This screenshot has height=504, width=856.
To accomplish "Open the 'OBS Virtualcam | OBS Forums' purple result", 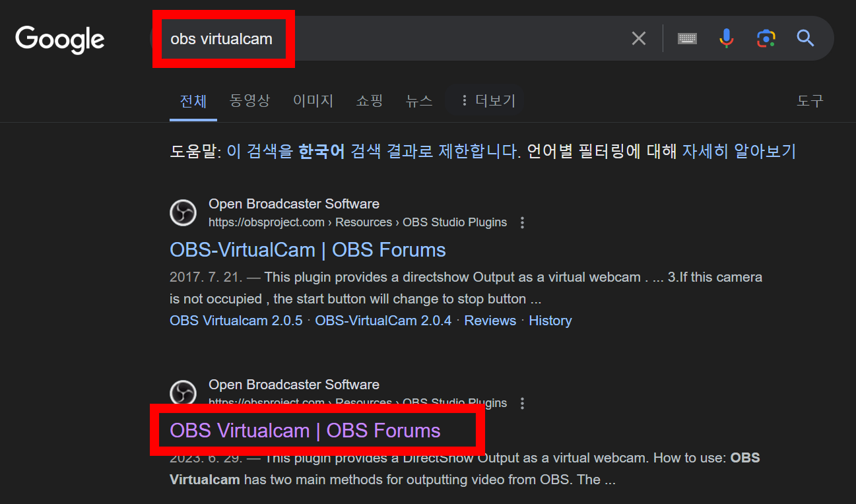I will [305, 431].
